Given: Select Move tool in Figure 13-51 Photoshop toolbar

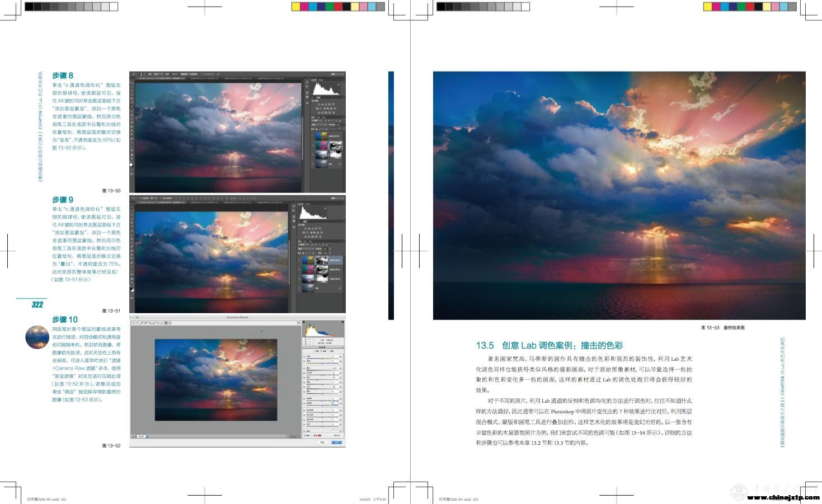Looking at the screenshot, I should point(132,205).
